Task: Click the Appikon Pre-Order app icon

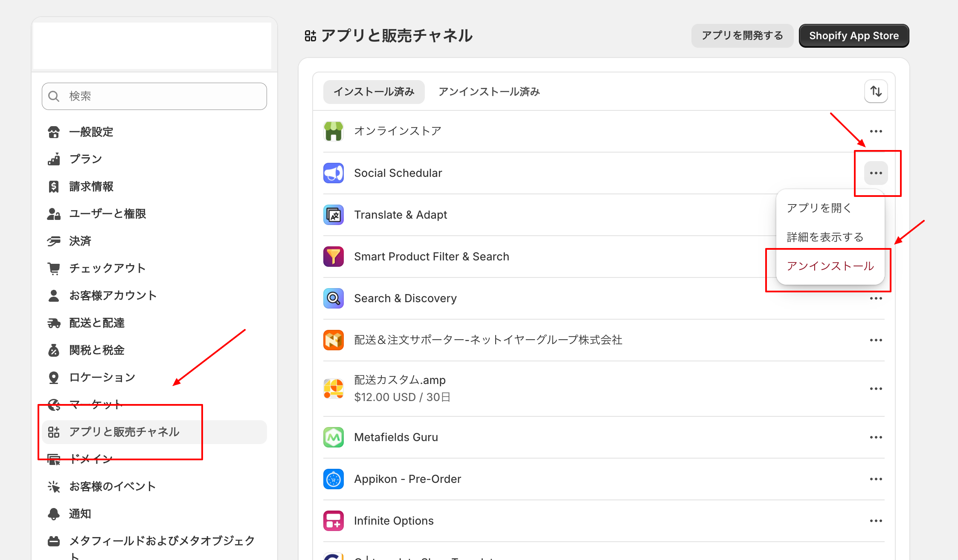Action: [334, 479]
